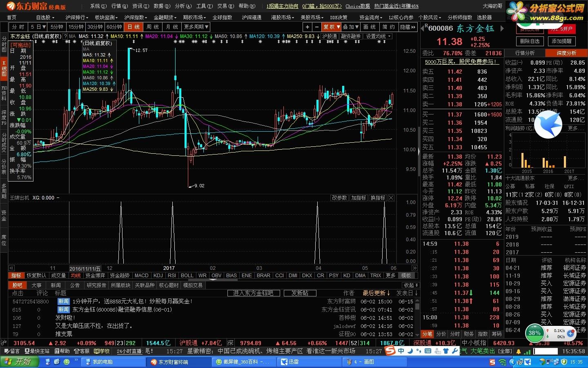
Task: Open 更多周期 dropdown
Action: click(x=196, y=27)
